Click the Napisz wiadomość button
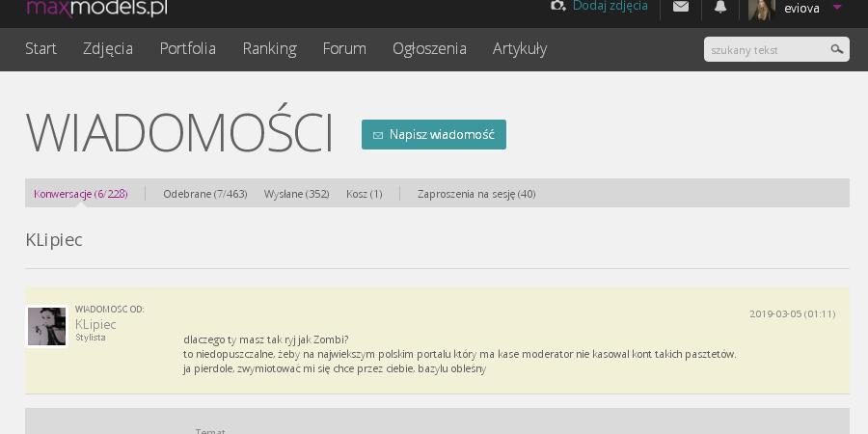Image resolution: width=868 pixels, height=434 pixels. pos(433,134)
